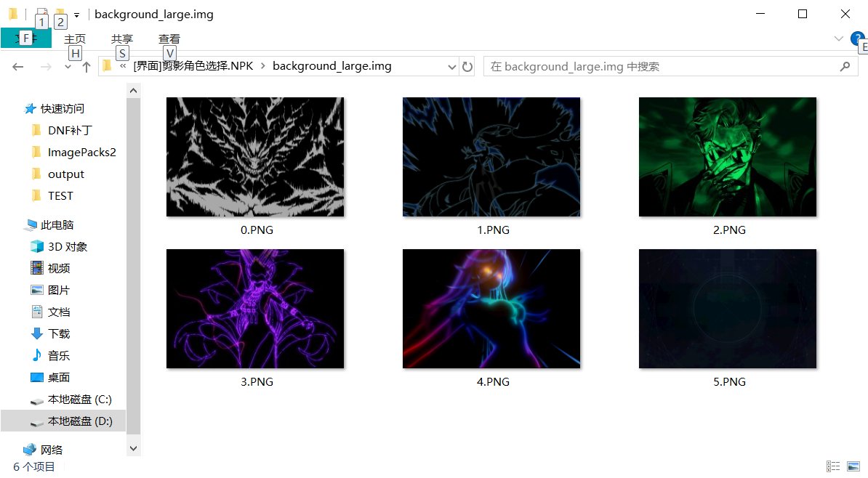Click the address bar folder icon
This screenshot has height=478, width=868.
[x=108, y=66]
